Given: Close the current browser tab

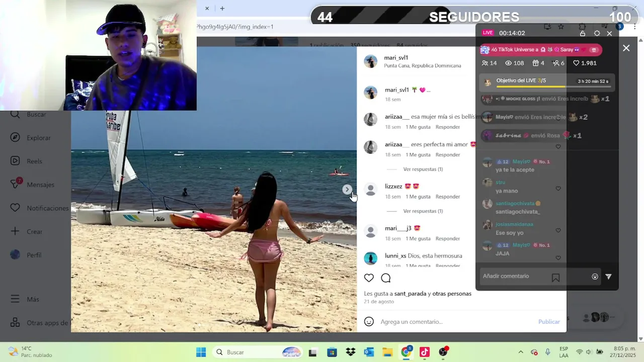Looking at the screenshot, I should coord(207,9).
